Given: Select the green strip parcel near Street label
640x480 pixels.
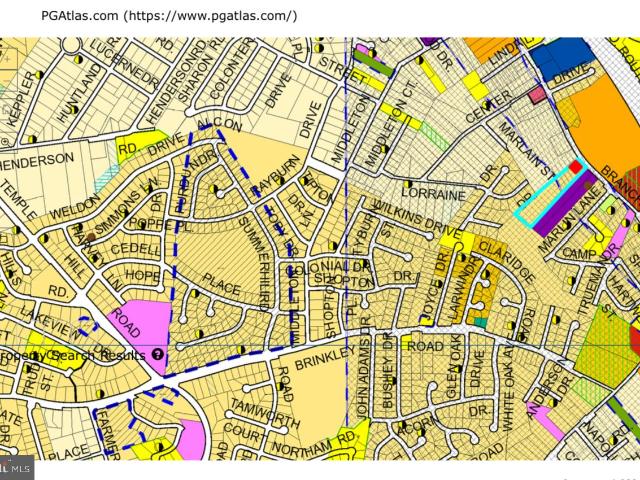Looking at the screenshot, I should coord(375,64).
